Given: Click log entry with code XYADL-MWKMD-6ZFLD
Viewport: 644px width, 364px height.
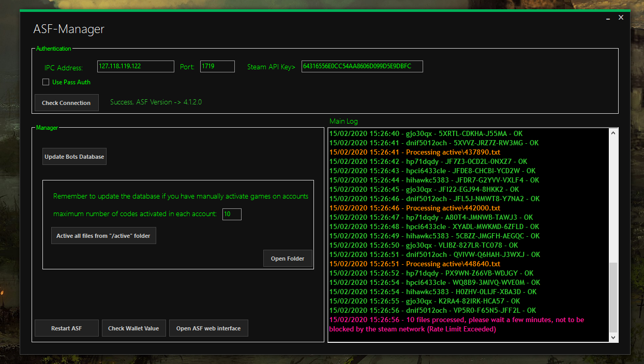Looking at the screenshot, I should (x=434, y=226).
